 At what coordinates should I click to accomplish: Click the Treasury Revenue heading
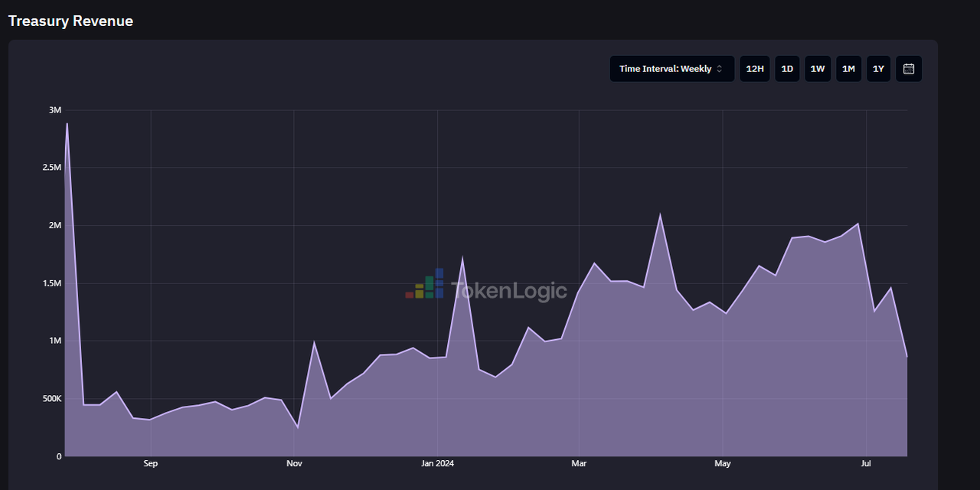(70, 21)
